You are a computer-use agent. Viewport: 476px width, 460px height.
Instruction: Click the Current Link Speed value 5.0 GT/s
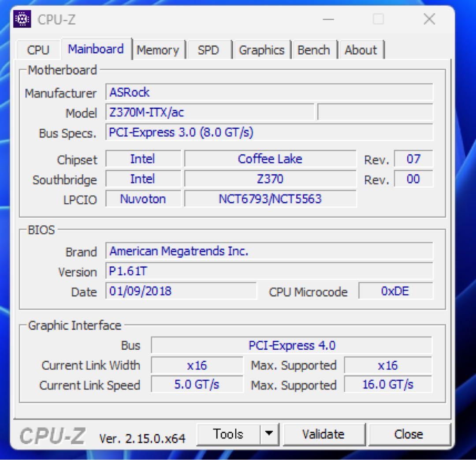point(197,384)
